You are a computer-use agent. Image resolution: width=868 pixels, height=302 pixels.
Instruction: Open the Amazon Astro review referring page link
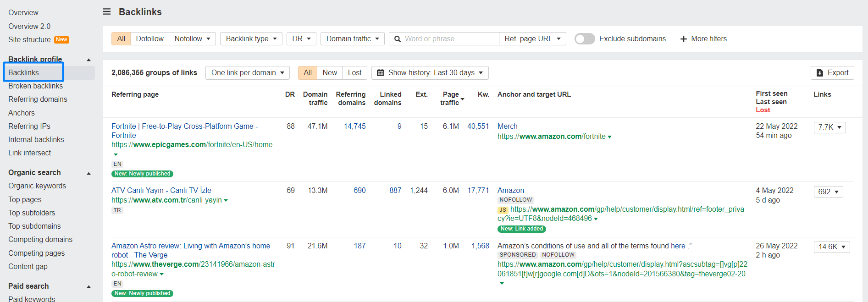pos(191,250)
